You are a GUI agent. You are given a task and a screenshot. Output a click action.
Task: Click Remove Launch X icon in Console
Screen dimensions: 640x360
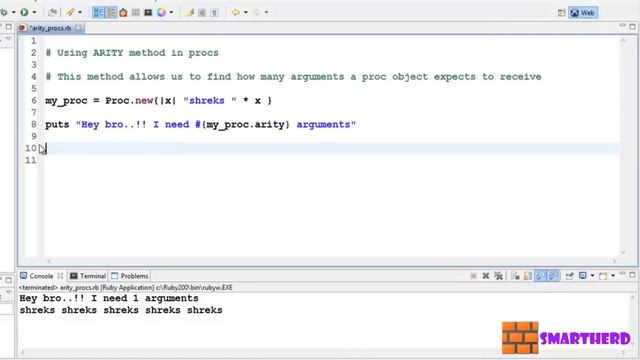click(x=486, y=276)
